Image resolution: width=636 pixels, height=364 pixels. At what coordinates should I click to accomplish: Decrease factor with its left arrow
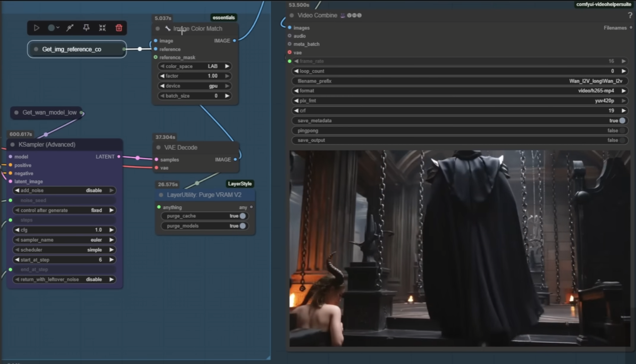pyautogui.click(x=162, y=76)
